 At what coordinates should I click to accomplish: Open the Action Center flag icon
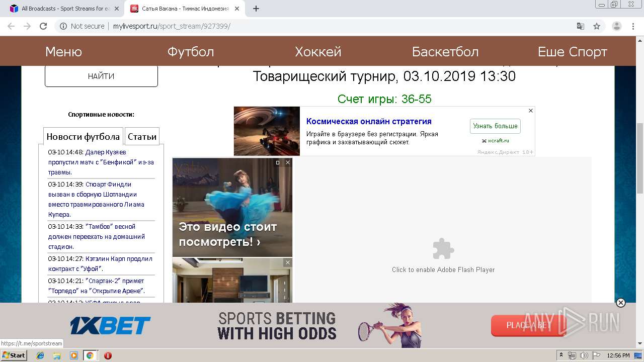click(x=596, y=355)
